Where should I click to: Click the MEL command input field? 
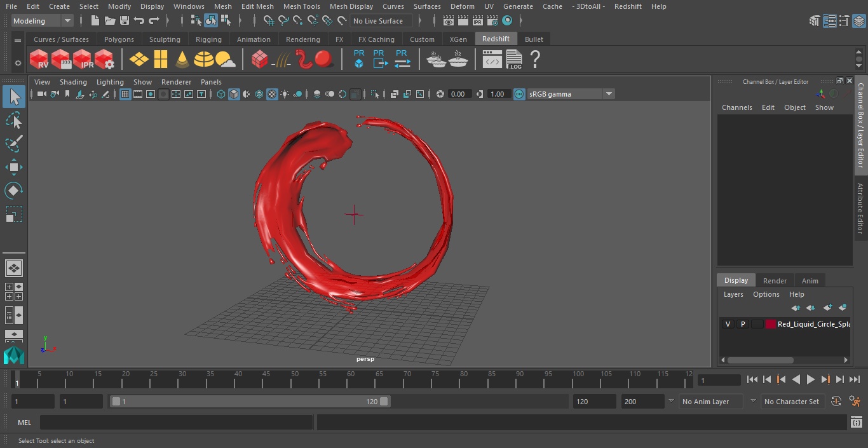click(177, 423)
